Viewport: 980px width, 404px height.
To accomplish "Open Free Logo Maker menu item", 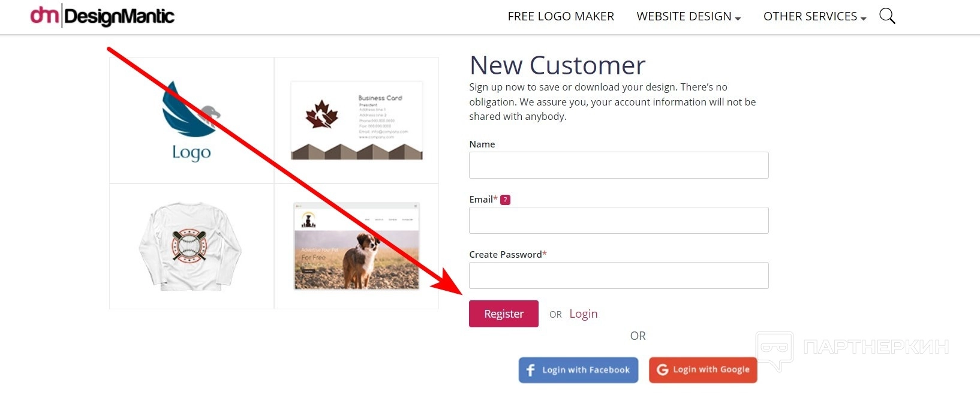I will click(561, 16).
